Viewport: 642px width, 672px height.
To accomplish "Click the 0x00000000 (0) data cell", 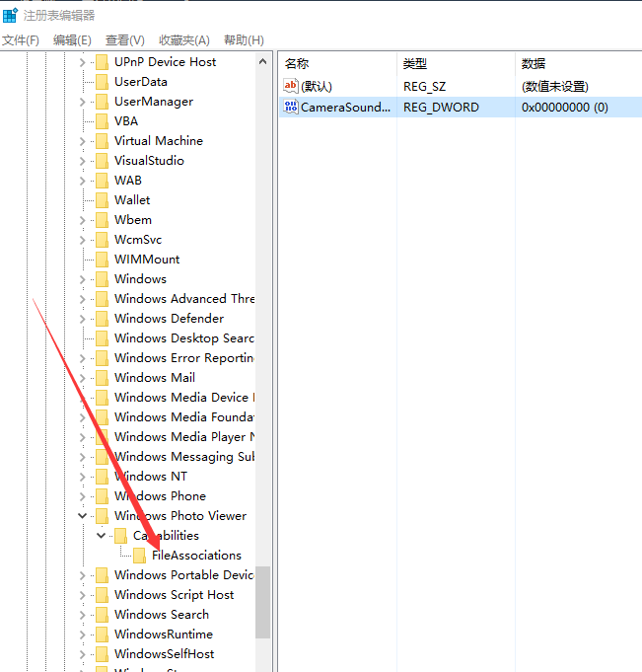I will tap(564, 108).
